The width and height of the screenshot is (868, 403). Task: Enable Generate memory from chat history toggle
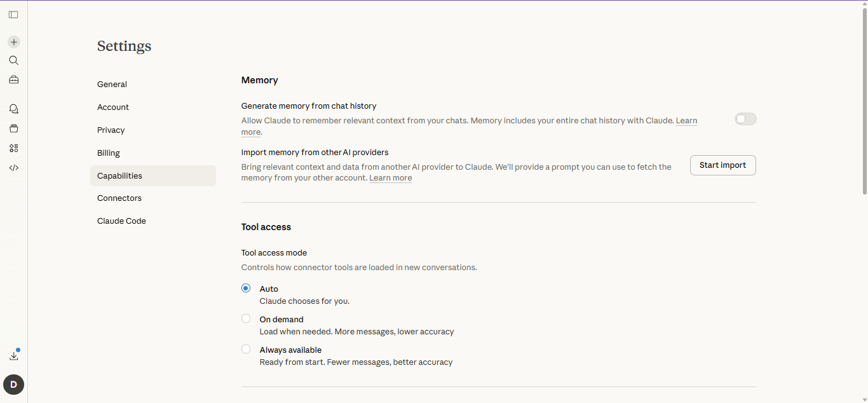point(745,119)
